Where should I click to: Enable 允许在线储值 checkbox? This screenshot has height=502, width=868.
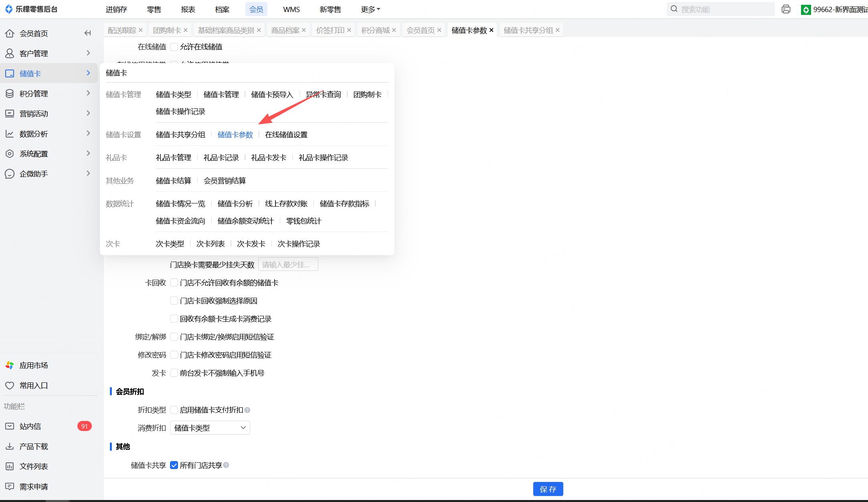point(174,47)
